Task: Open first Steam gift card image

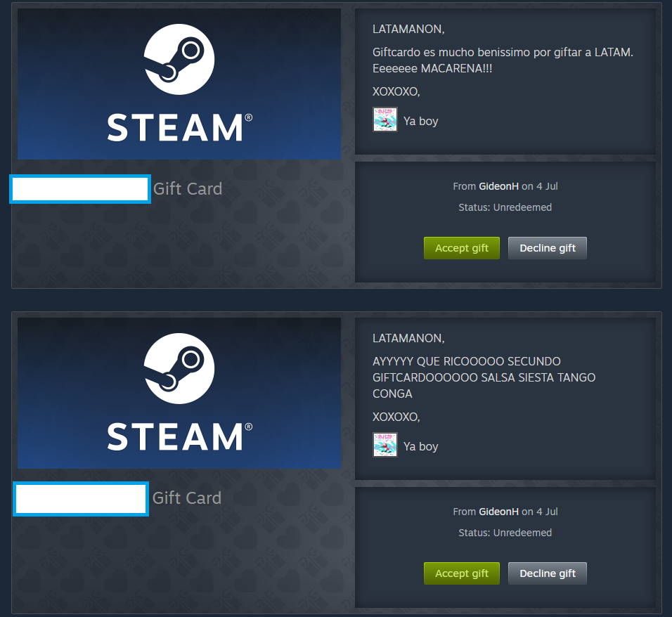Action: (179, 84)
